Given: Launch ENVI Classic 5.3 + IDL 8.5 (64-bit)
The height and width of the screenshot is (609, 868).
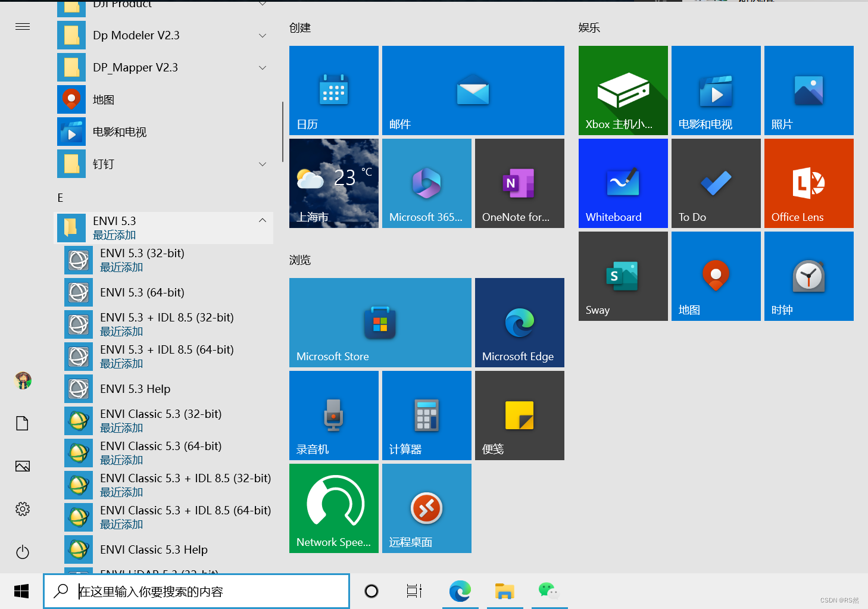Looking at the screenshot, I should click(167, 517).
